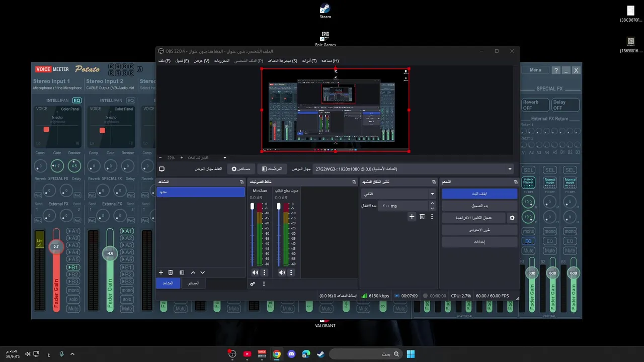Open the transition type dropdown
Screen dimensions: 644x362
399,194
